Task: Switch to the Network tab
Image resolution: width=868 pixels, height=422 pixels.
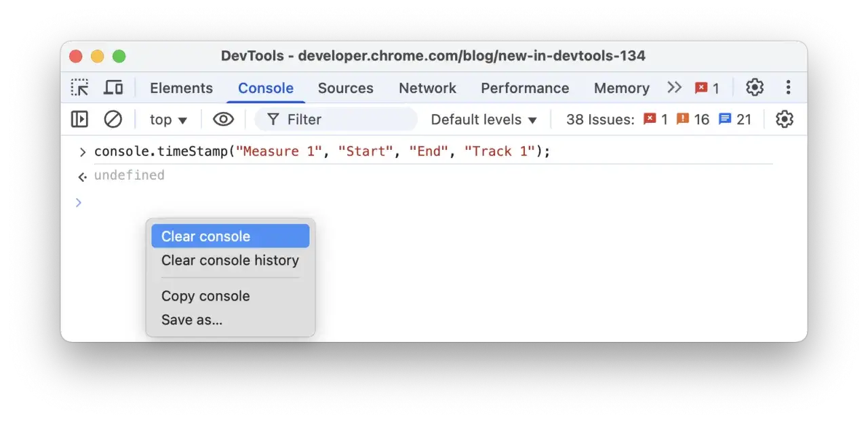Action: (x=427, y=88)
